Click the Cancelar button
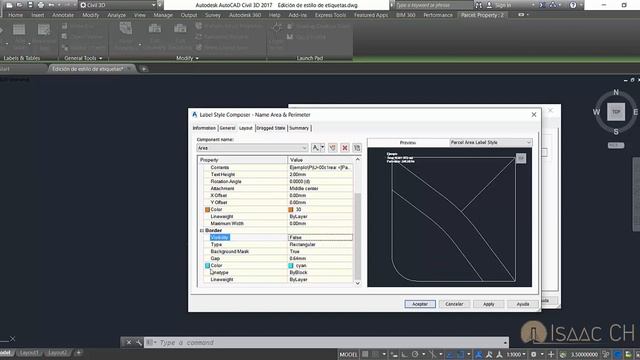The height and width of the screenshot is (360, 640). [x=454, y=304]
